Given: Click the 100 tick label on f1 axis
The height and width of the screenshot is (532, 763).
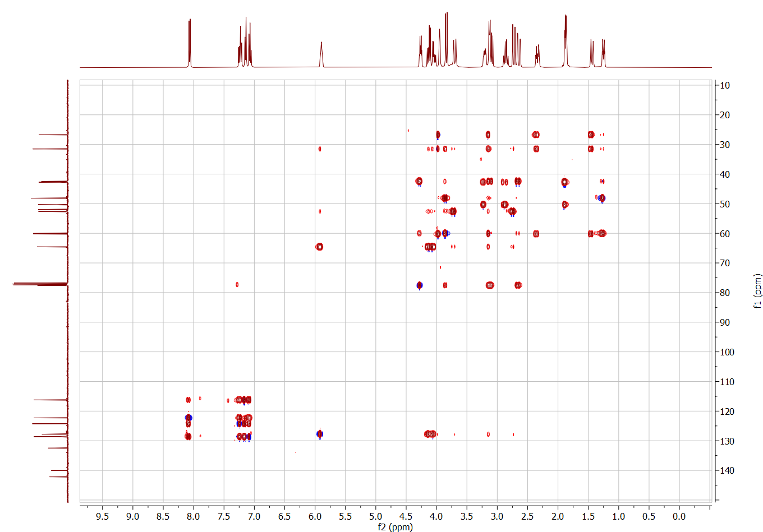Looking at the screenshot, I should point(727,352).
